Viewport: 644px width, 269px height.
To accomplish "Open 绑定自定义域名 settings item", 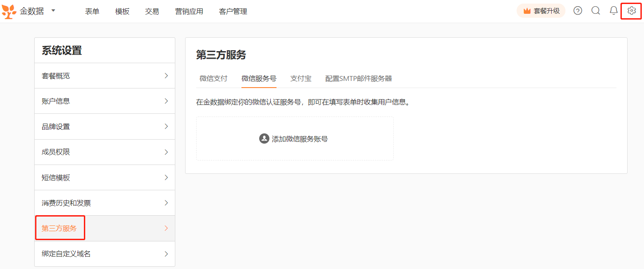I will (x=105, y=254).
